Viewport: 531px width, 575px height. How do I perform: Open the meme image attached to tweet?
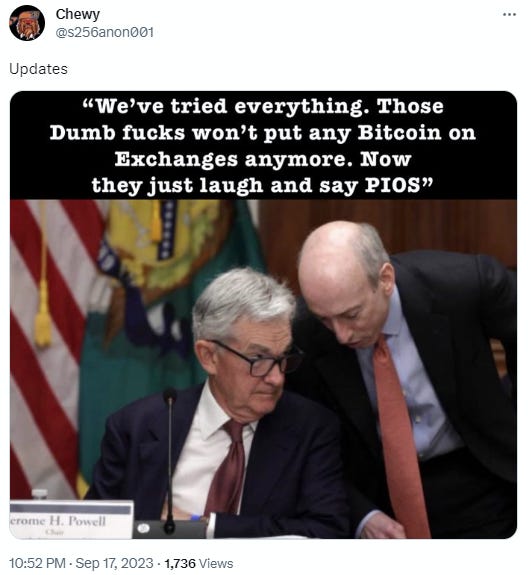(263, 315)
